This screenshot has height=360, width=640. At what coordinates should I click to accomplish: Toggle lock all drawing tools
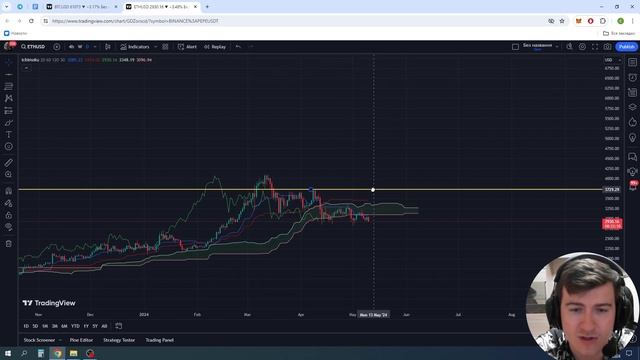click(x=9, y=215)
